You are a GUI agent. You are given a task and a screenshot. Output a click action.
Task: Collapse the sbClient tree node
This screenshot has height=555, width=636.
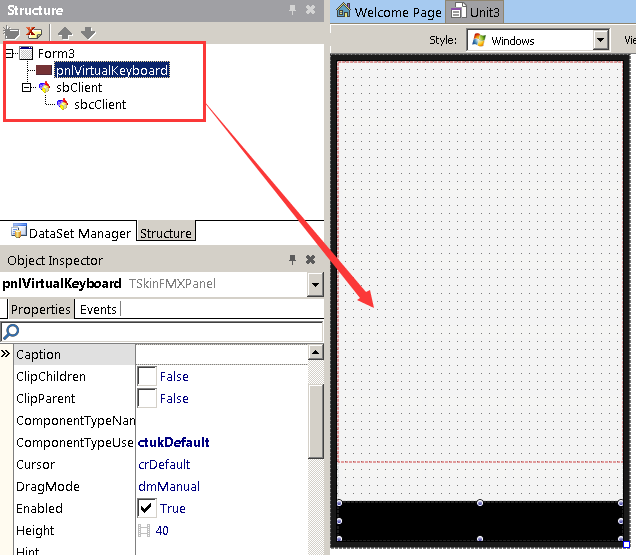point(28,88)
